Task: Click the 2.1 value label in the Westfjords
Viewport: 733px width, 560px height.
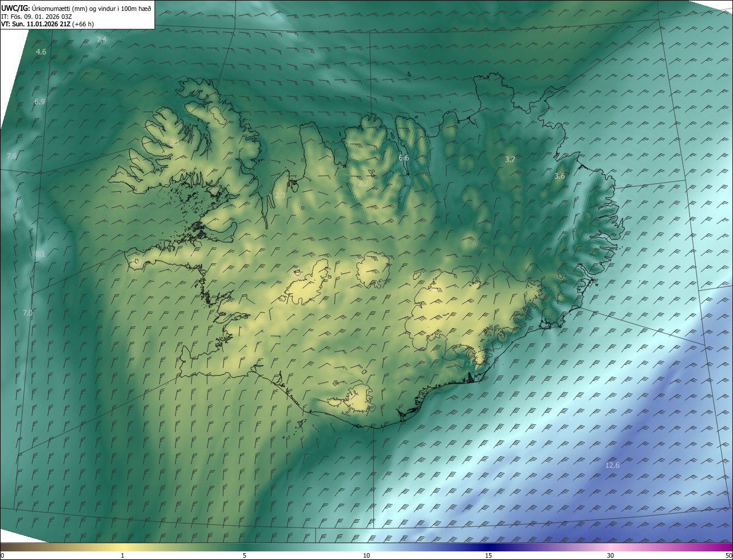Action: point(174,141)
